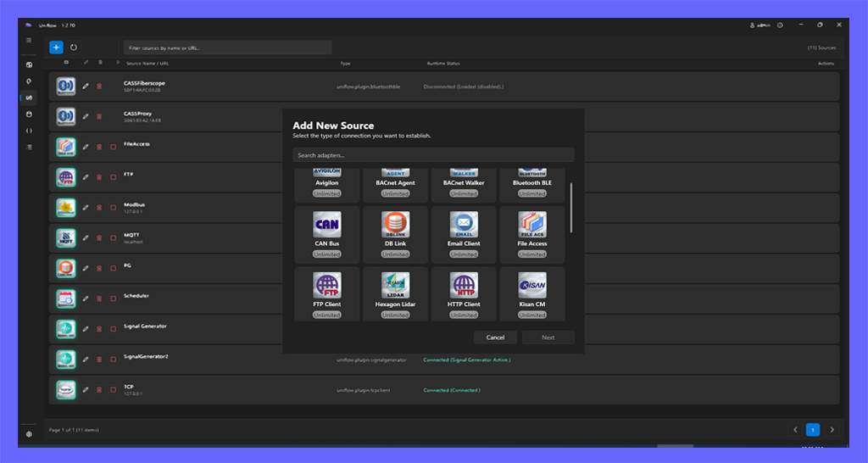Open the hamburger menu in the sidebar

tap(29, 41)
